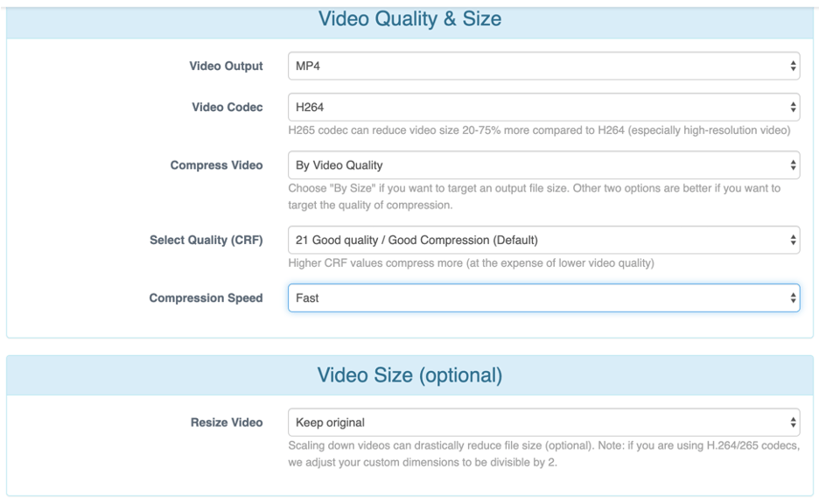Viewport: 819px width, 504px height.
Task: Click the stepper arrows on Select Quality field
Action: (793, 240)
